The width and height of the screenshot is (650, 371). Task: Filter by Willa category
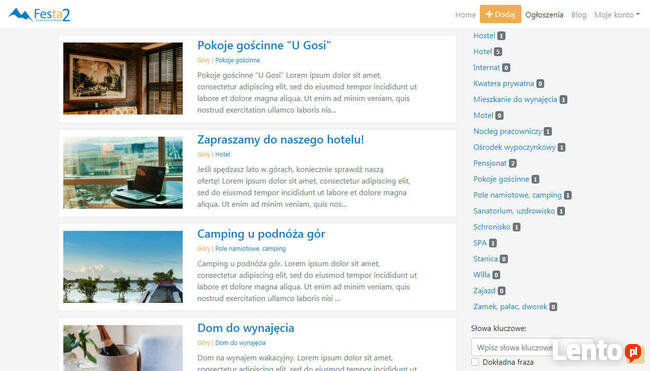point(482,275)
